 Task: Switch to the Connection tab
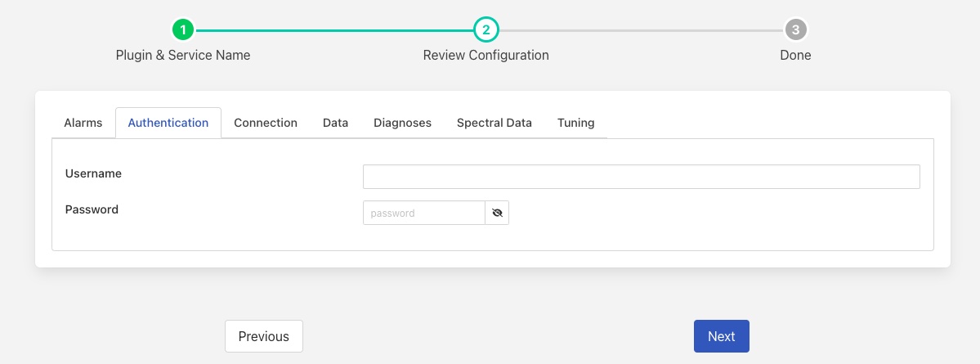(x=266, y=123)
